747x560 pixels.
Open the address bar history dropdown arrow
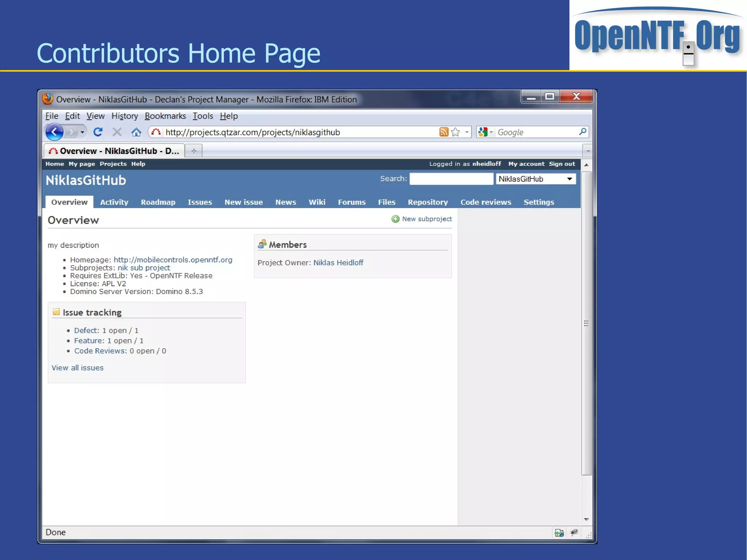coord(467,132)
